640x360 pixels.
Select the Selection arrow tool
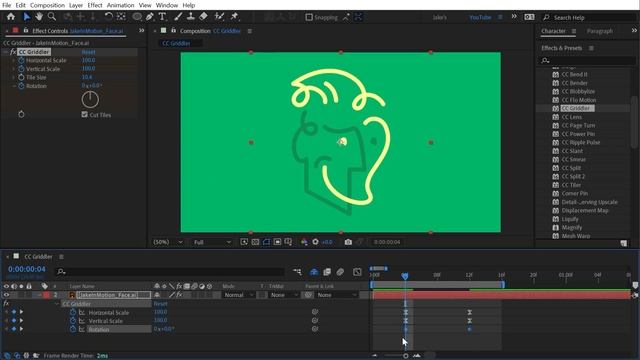pyautogui.click(x=27, y=17)
